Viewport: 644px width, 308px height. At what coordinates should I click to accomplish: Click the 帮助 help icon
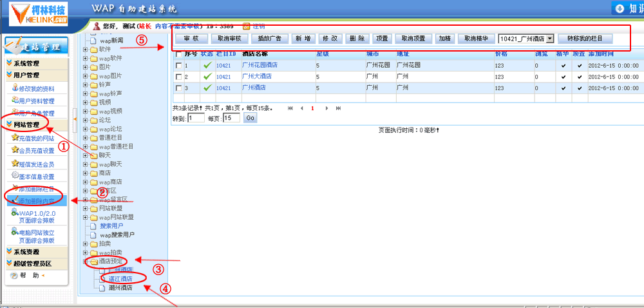tap(14, 276)
